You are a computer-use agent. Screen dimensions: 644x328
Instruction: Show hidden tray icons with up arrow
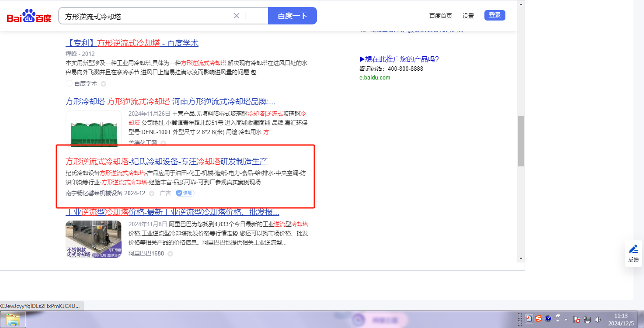[566, 320]
